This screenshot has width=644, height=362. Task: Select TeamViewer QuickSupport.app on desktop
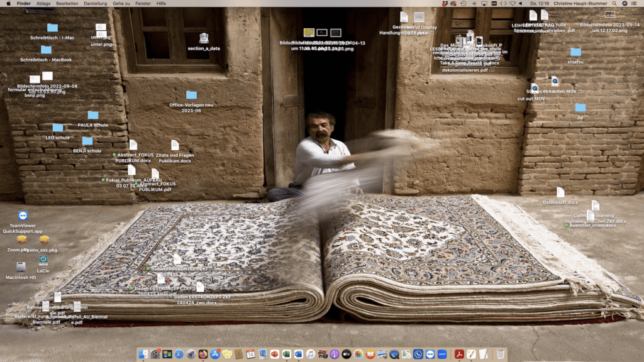(x=23, y=216)
